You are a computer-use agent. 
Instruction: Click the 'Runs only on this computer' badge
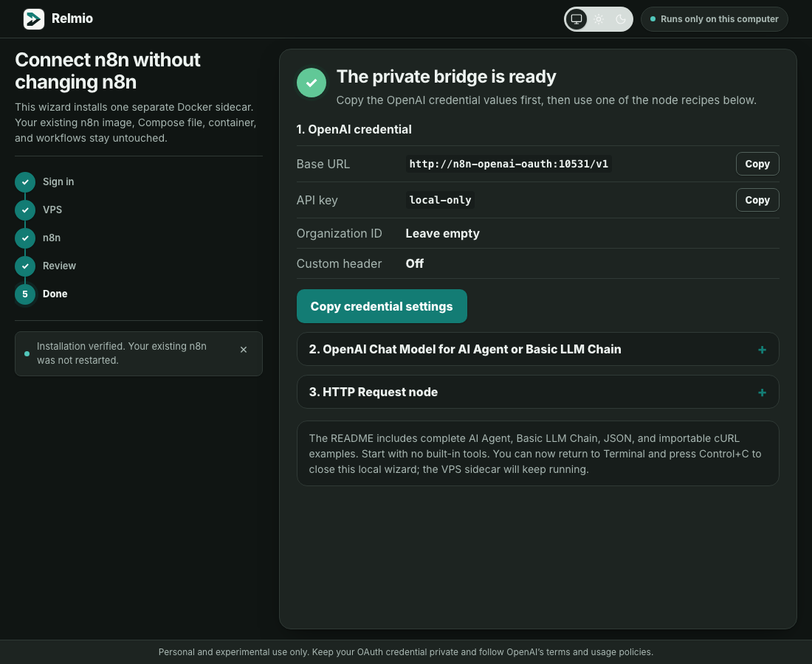[714, 19]
